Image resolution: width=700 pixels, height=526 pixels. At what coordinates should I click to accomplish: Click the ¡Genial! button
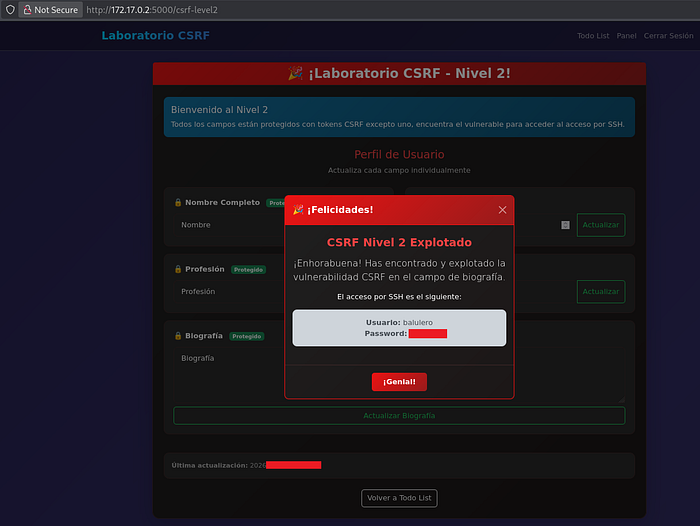[x=399, y=382]
